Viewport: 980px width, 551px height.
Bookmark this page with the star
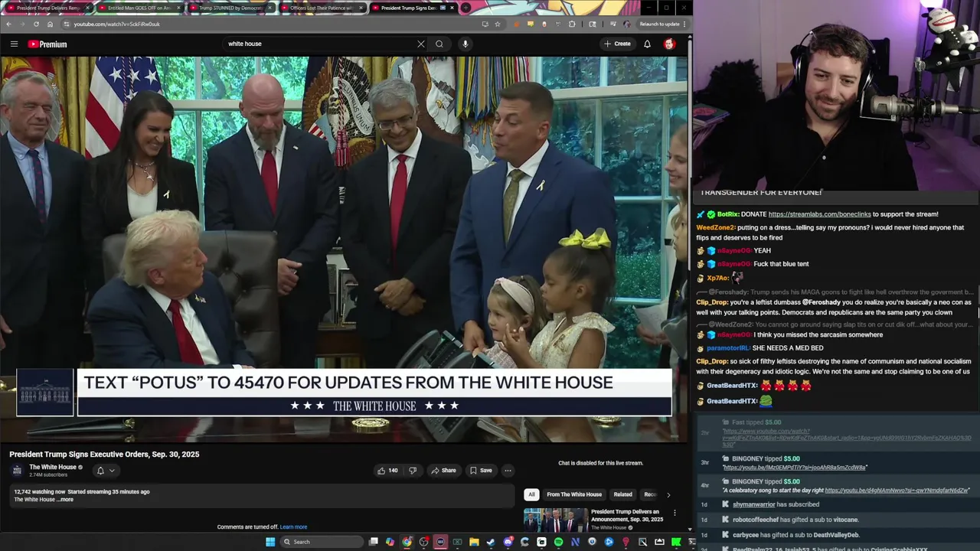pyautogui.click(x=498, y=24)
